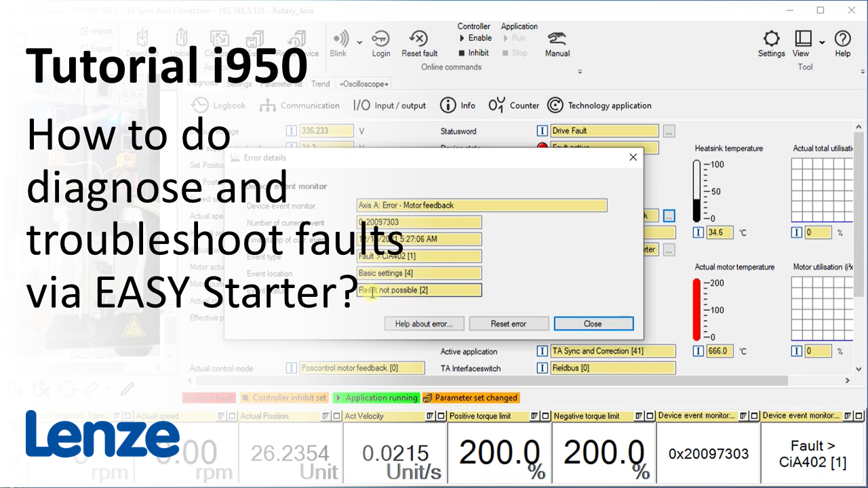Image resolution: width=868 pixels, height=488 pixels.
Task: Open the Logbook panel
Action: tap(218, 105)
